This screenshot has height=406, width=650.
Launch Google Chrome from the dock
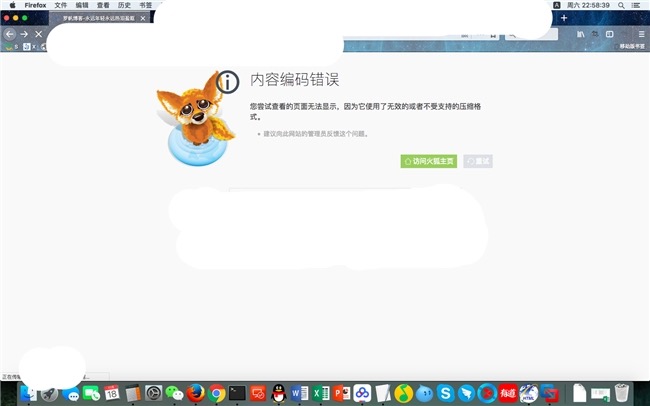216,393
